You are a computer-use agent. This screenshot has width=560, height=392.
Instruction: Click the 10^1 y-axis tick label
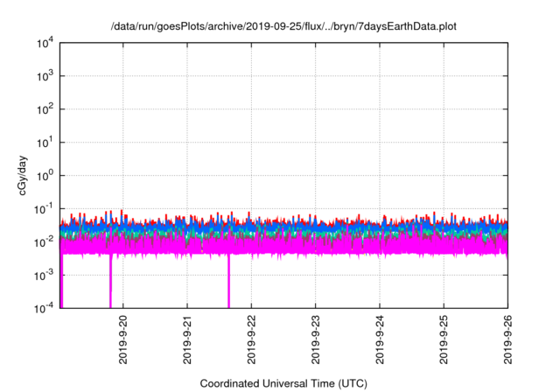(x=45, y=143)
